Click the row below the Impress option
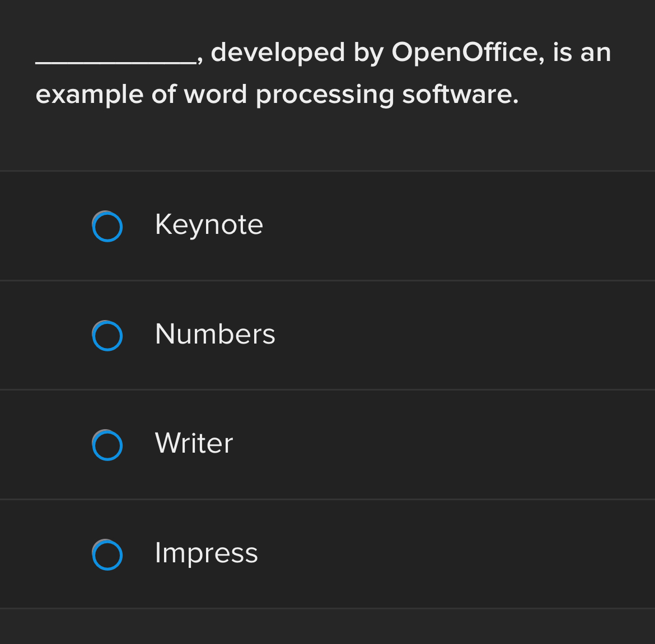 327,627
